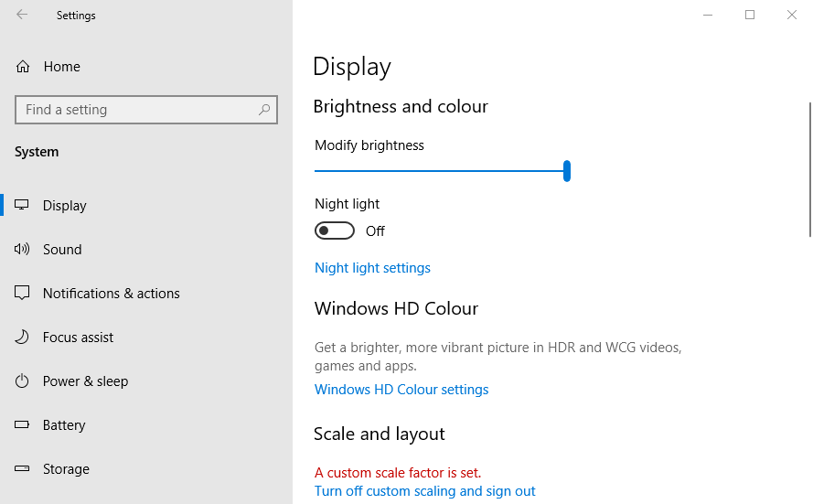813x504 pixels.
Task: Click the vertical scrollbar on the right
Action: 809,169
